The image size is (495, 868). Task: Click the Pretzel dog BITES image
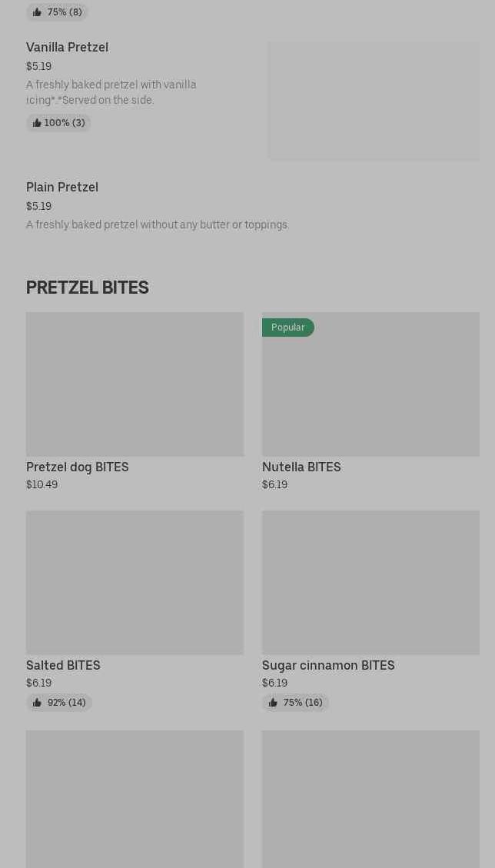(135, 384)
